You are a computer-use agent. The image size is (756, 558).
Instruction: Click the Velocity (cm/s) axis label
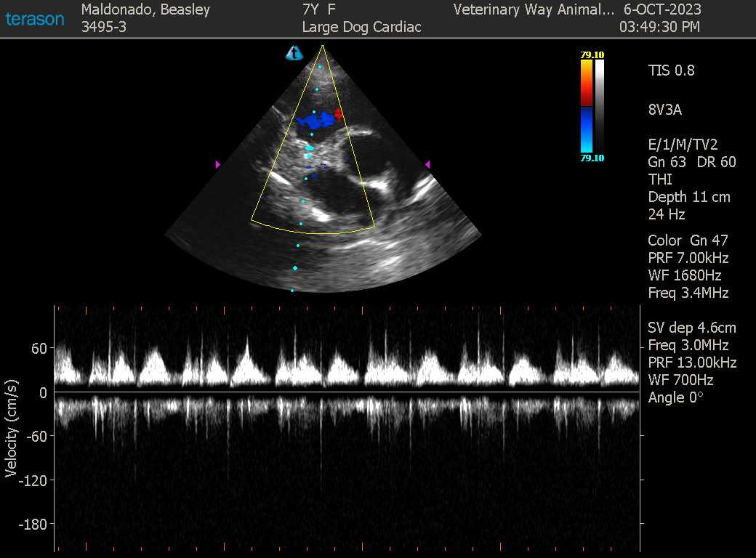tap(10, 429)
